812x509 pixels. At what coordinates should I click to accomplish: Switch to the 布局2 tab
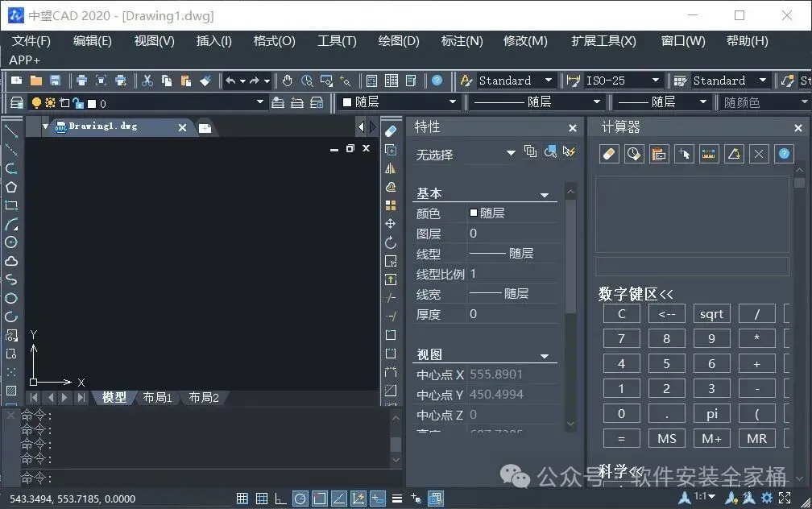pyautogui.click(x=204, y=397)
